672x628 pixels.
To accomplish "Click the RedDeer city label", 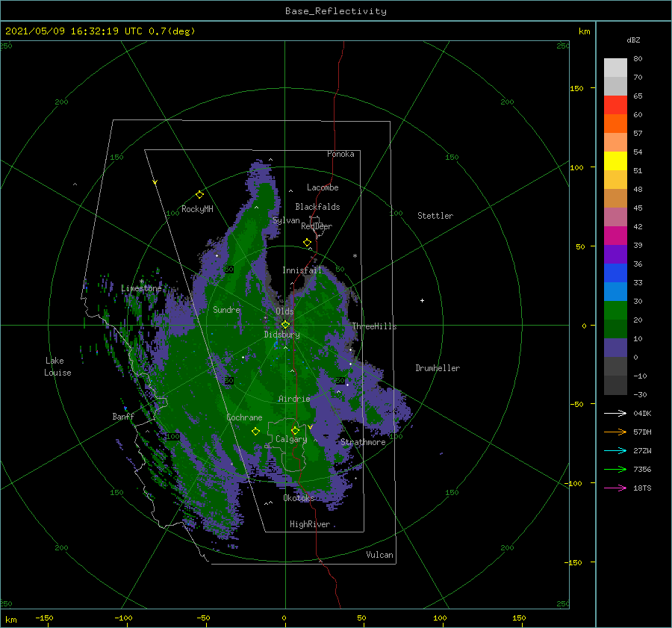I will [317, 226].
